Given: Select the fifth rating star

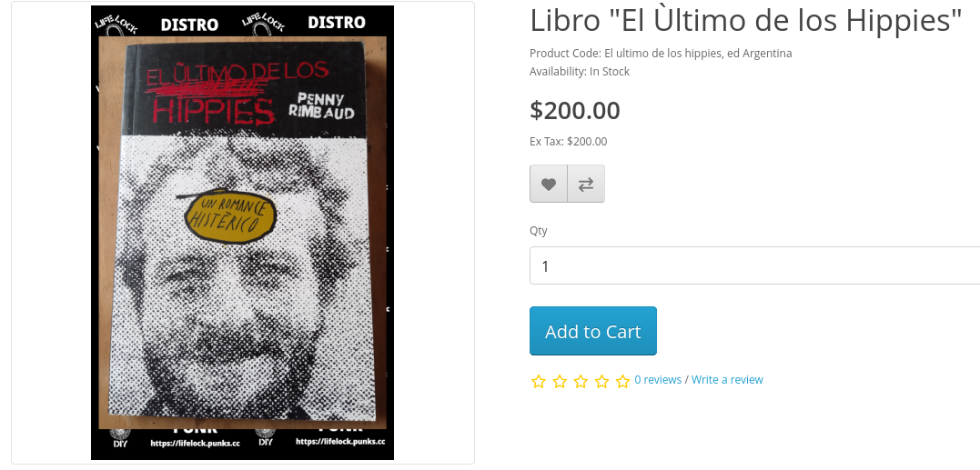Looking at the screenshot, I should (x=622, y=381).
